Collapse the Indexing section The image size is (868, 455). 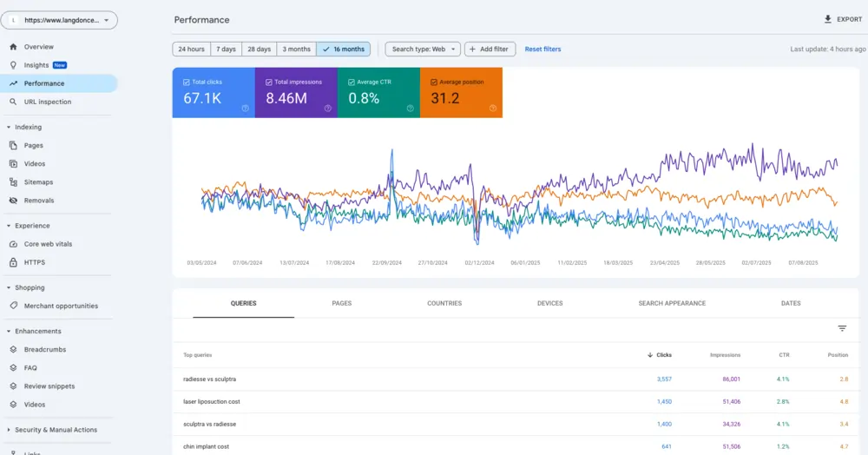pos(9,128)
